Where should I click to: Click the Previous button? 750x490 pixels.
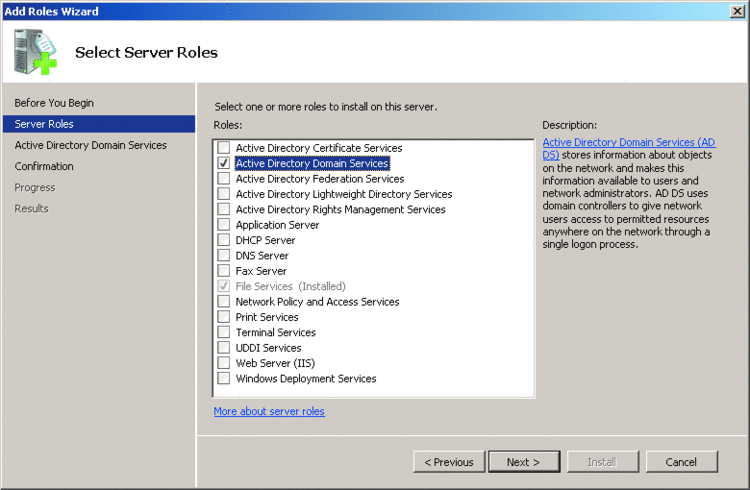point(449,462)
